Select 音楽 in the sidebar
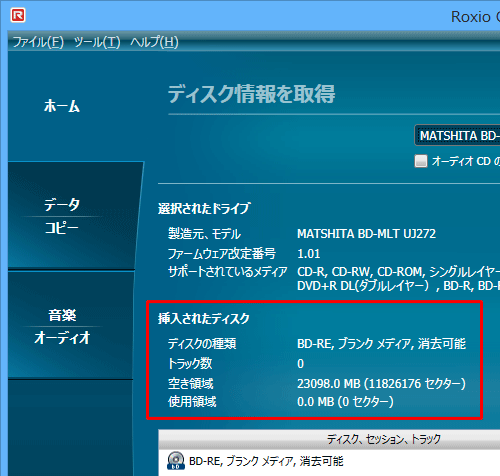This screenshot has height=476, width=500. [x=62, y=315]
